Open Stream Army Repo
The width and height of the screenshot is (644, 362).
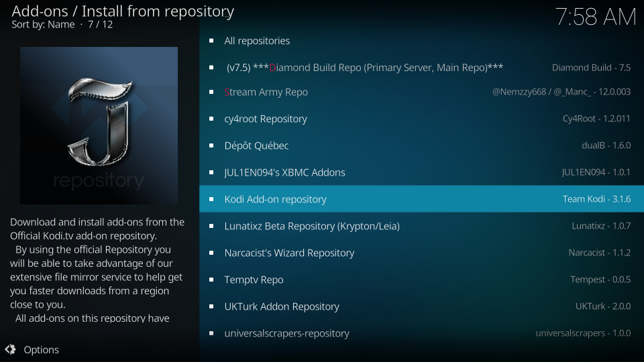(x=266, y=92)
